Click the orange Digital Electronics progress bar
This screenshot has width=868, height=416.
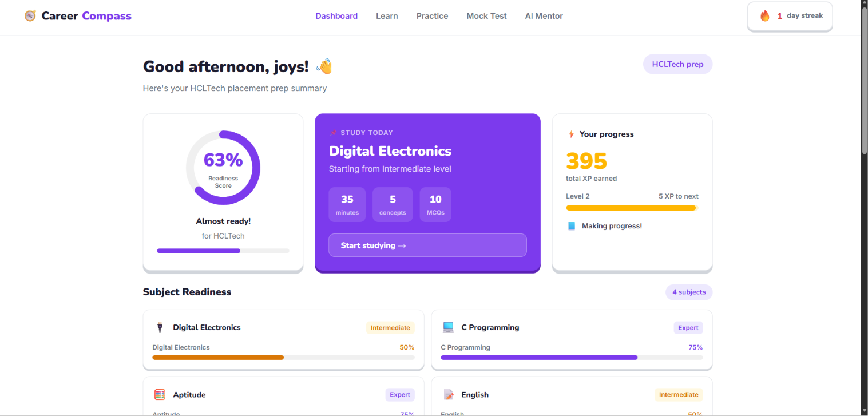[283, 358]
